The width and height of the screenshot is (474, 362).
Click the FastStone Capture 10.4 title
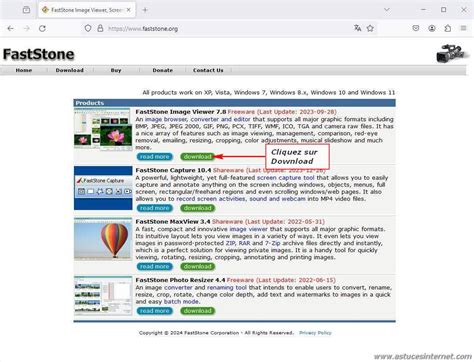pos(173,170)
